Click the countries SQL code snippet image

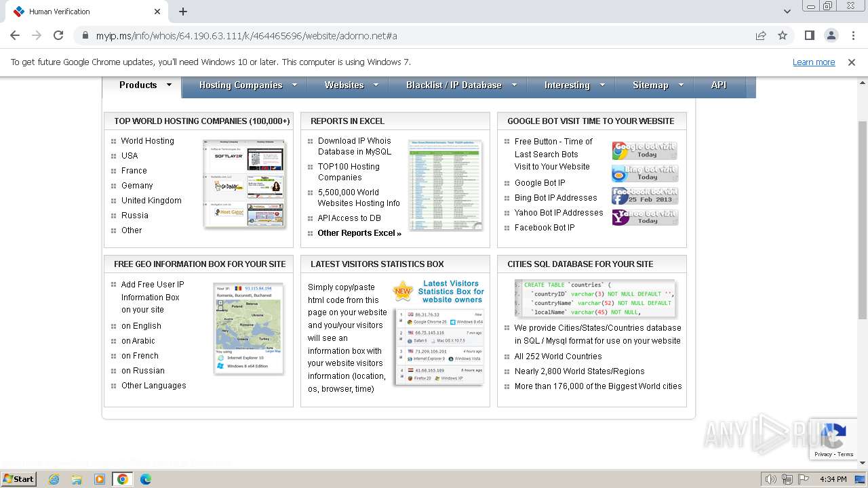[595, 299]
